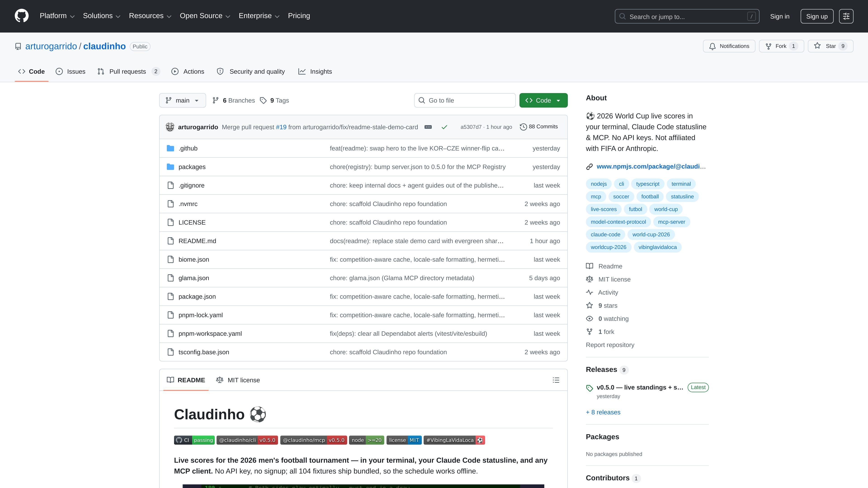The image size is (868, 488).
Task: Expand the Open Source menu
Action: point(205,16)
